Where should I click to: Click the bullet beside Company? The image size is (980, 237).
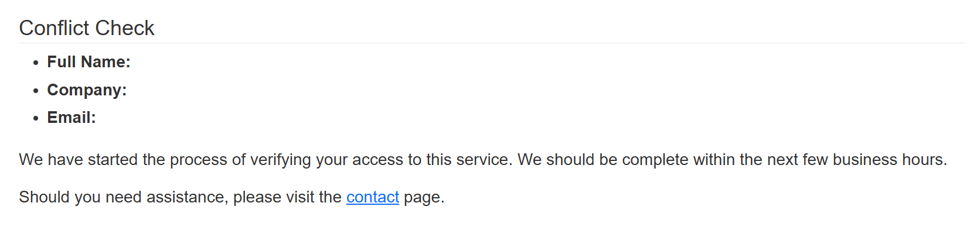click(36, 91)
